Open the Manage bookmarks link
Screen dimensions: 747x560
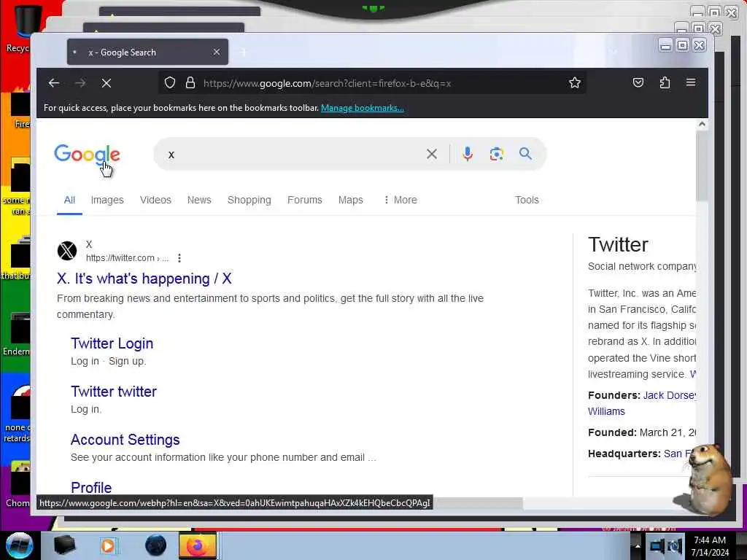pos(362,108)
